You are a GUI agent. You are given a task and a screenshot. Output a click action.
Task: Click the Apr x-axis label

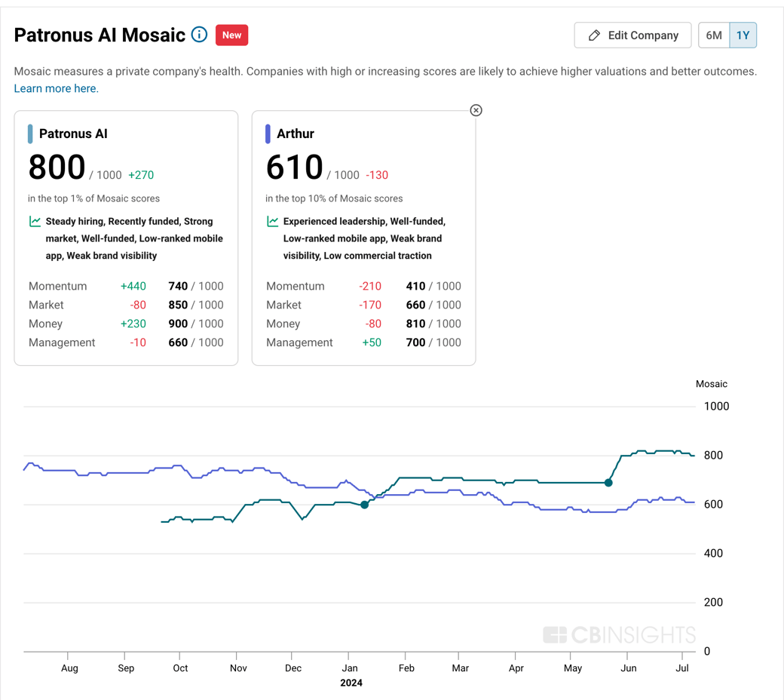[x=516, y=668]
